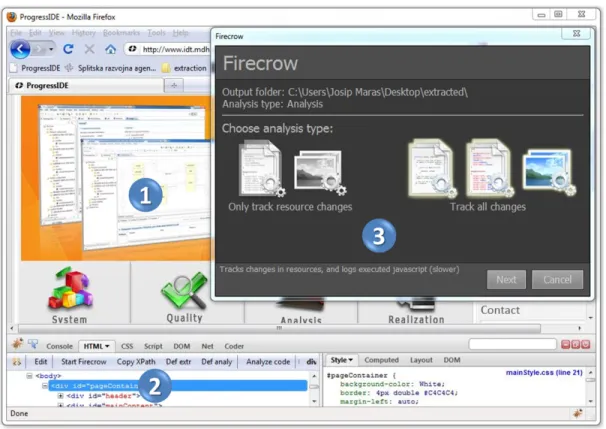606x429 pixels.
Task: Open the extraction bookmarks folder
Action: point(184,68)
